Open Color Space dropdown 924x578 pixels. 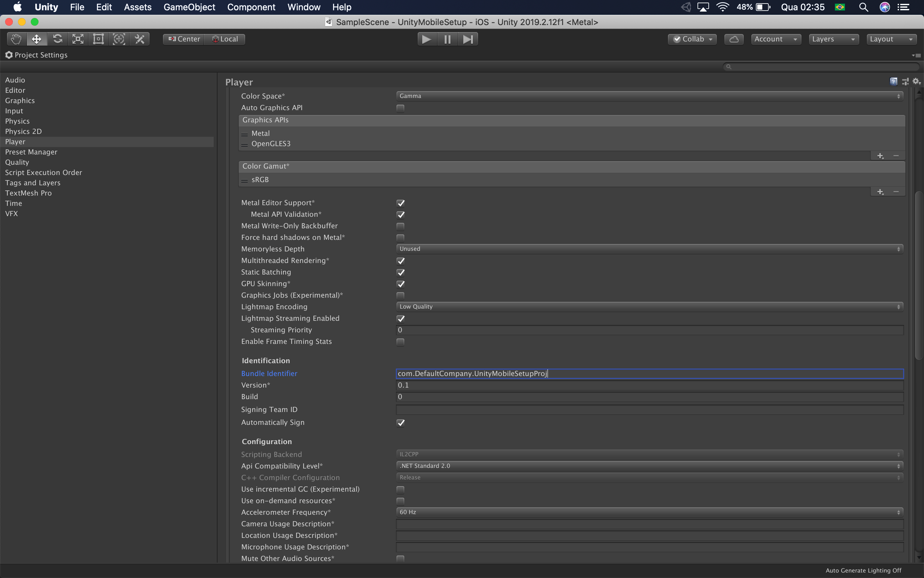pyautogui.click(x=649, y=96)
